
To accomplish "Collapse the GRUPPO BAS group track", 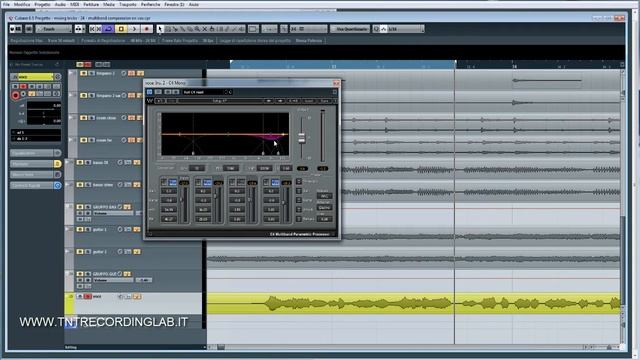I will (68, 207).
